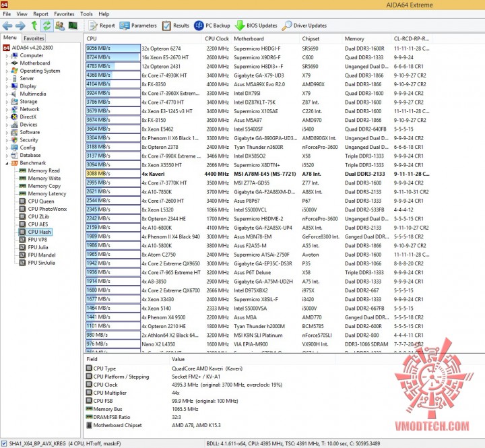Sort by the Chipset column header
The width and height of the screenshot is (485, 448).
(x=321, y=38)
